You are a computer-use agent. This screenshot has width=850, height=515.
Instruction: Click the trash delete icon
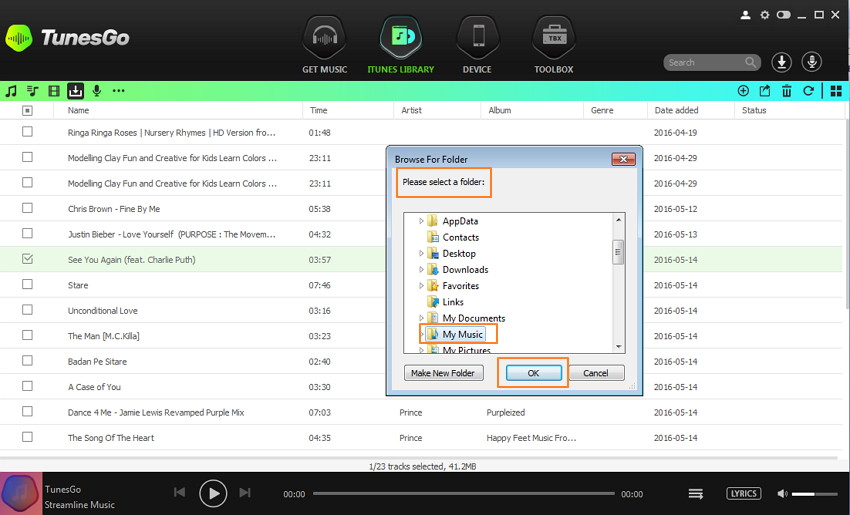click(x=786, y=91)
